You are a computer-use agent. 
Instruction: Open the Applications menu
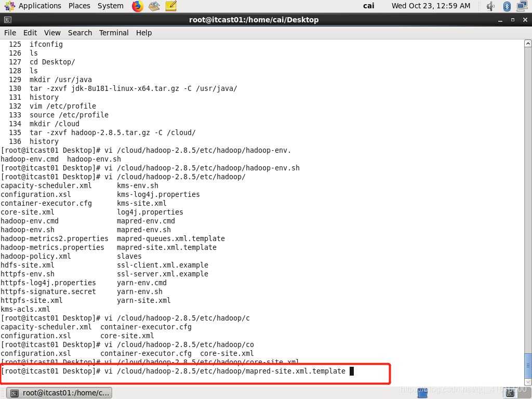[34, 6]
